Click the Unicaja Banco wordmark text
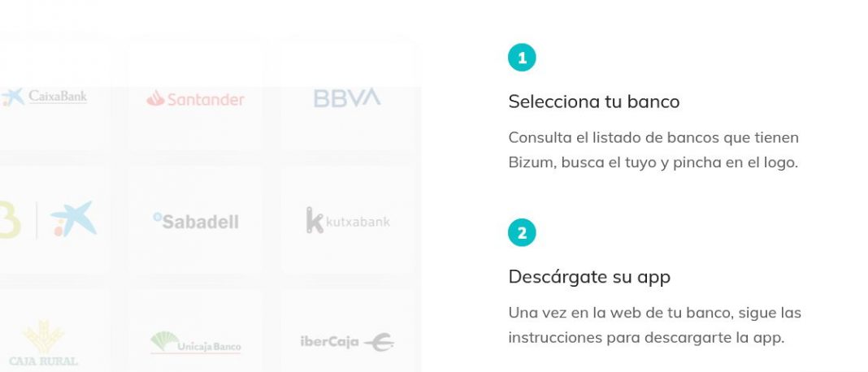 click(x=209, y=347)
